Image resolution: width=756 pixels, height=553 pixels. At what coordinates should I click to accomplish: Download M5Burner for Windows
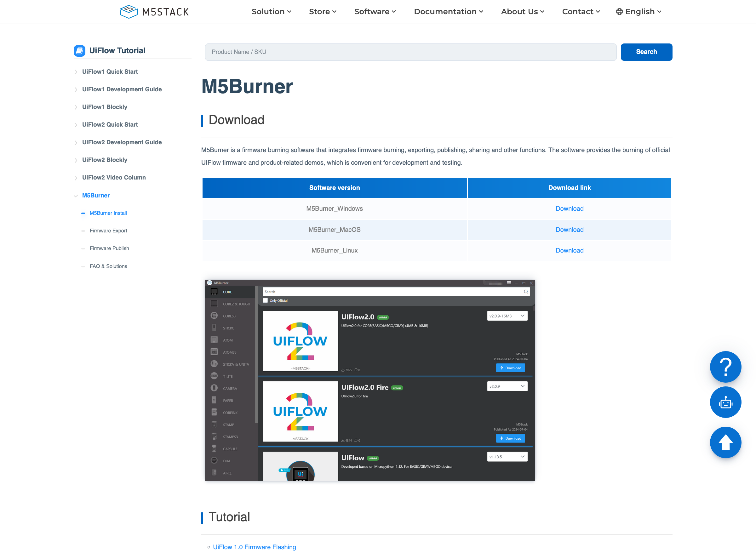[x=569, y=208]
